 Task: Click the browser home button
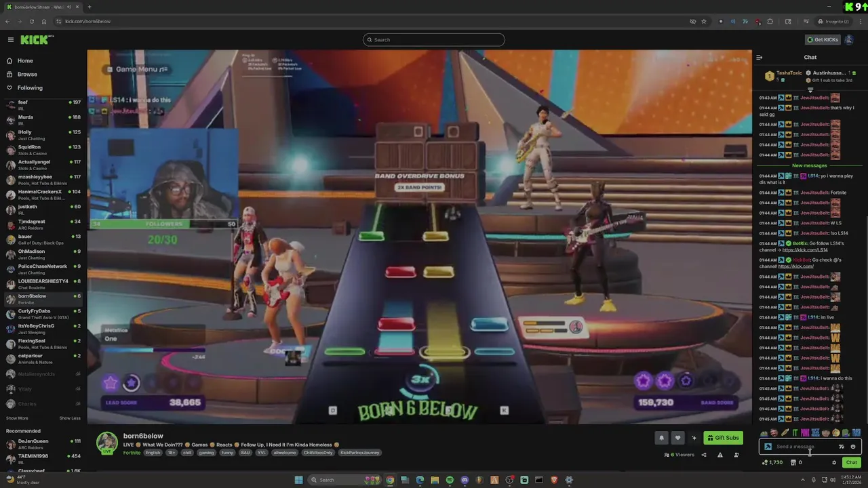[x=44, y=21]
